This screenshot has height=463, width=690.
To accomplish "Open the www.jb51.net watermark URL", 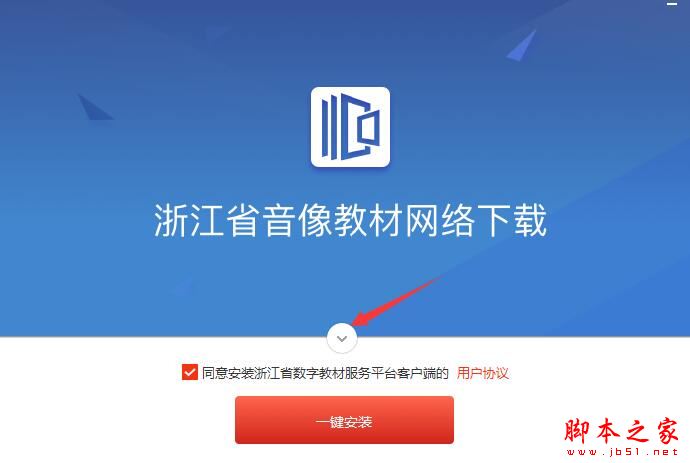I will click(622, 452).
